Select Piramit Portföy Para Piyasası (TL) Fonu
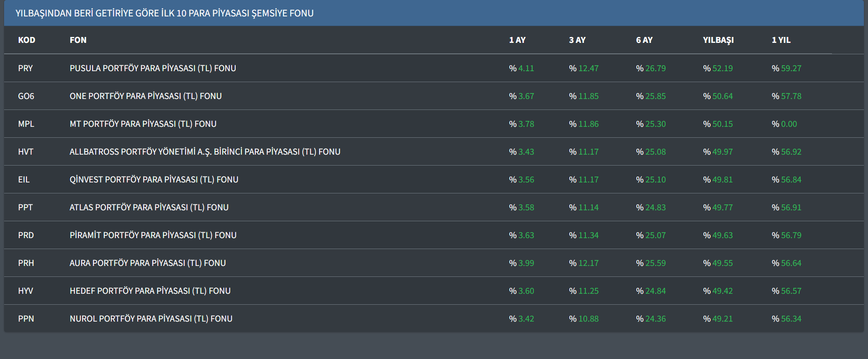 (x=153, y=235)
